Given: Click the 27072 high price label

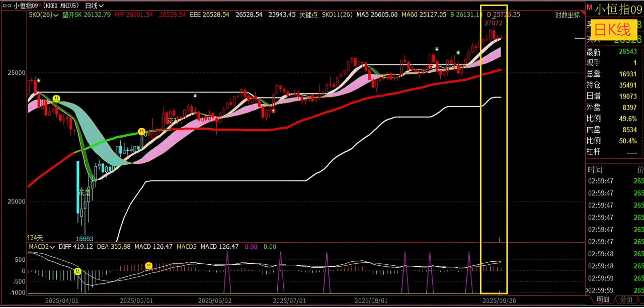Looking at the screenshot, I should tap(493, 23).
